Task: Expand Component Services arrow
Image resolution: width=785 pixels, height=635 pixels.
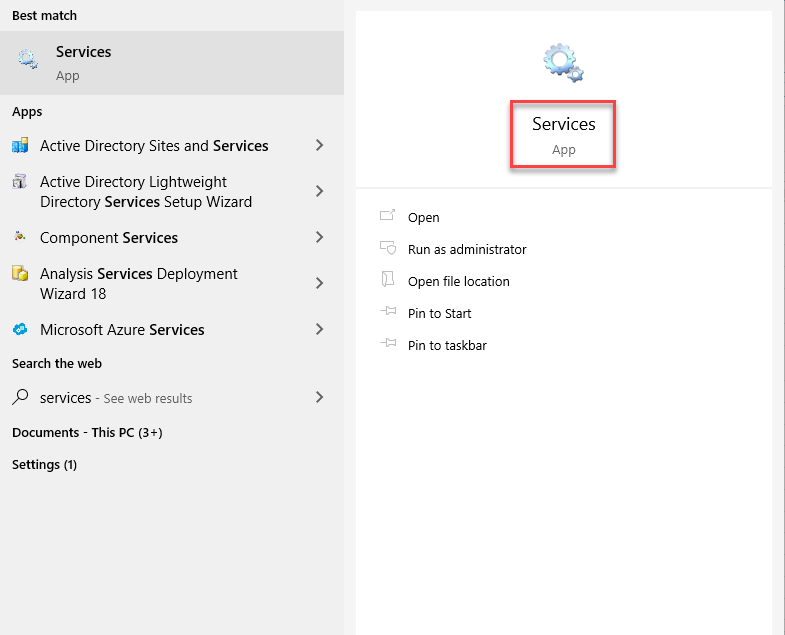Action: [x=319, y=237]
